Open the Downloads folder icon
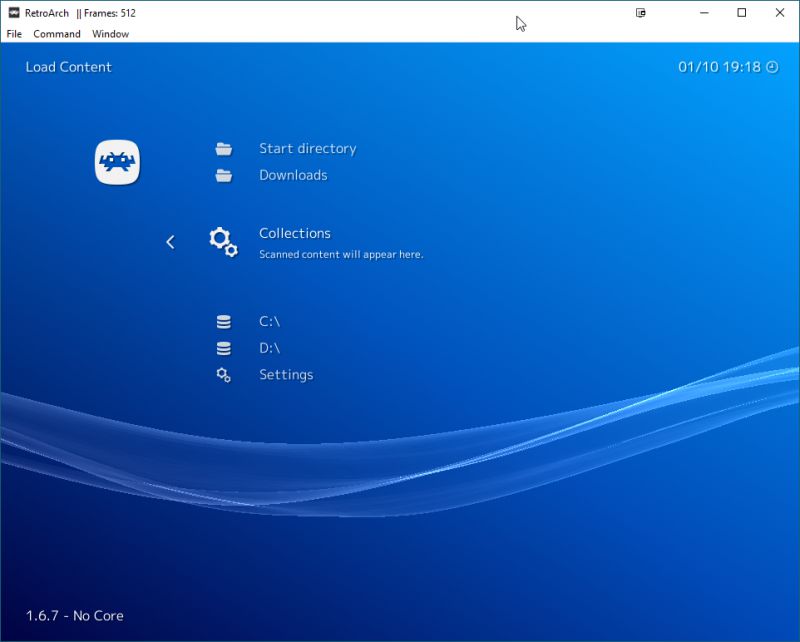 [222, 175]
